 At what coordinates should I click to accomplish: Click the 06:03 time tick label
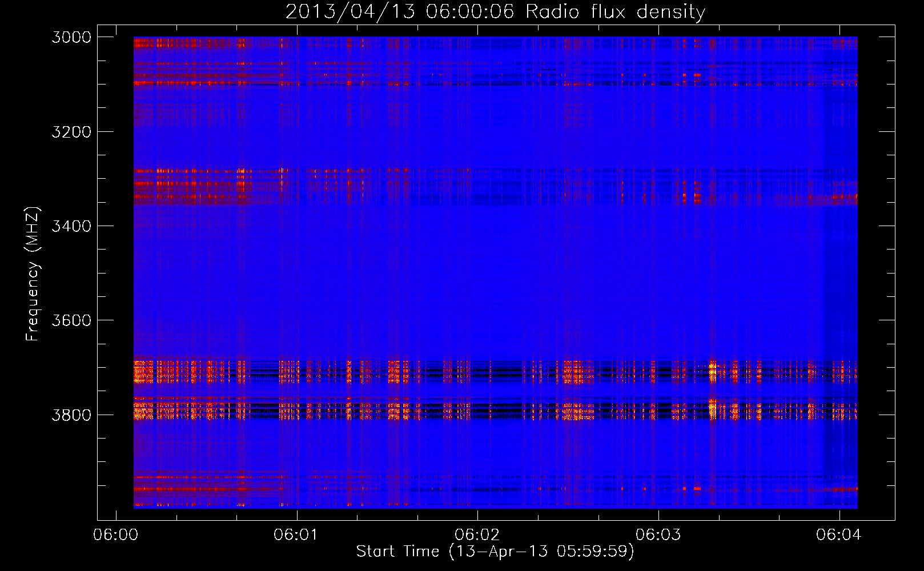658,534
